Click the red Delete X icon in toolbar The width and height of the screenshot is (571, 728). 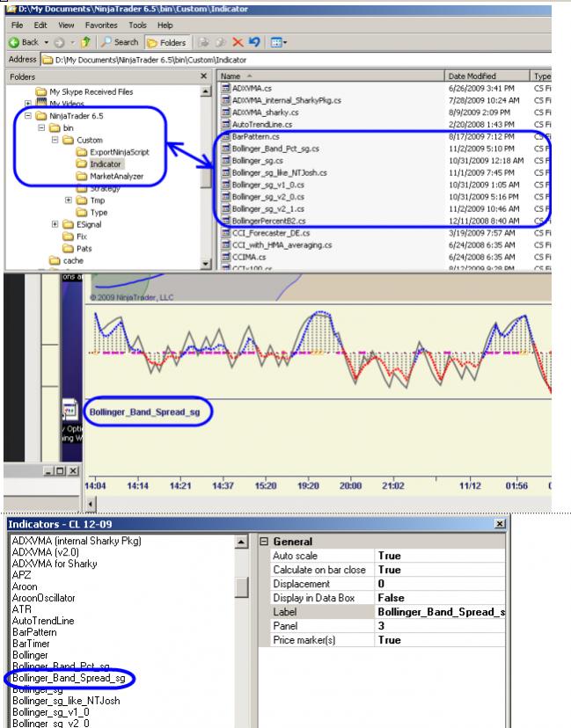[x=238, y=42]
